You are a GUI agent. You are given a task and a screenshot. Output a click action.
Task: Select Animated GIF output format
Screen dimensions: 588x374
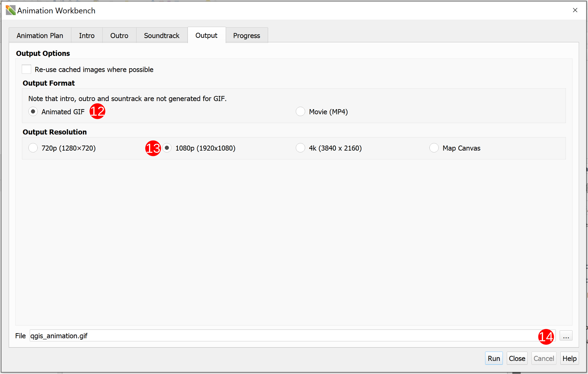tap(33, 111)
